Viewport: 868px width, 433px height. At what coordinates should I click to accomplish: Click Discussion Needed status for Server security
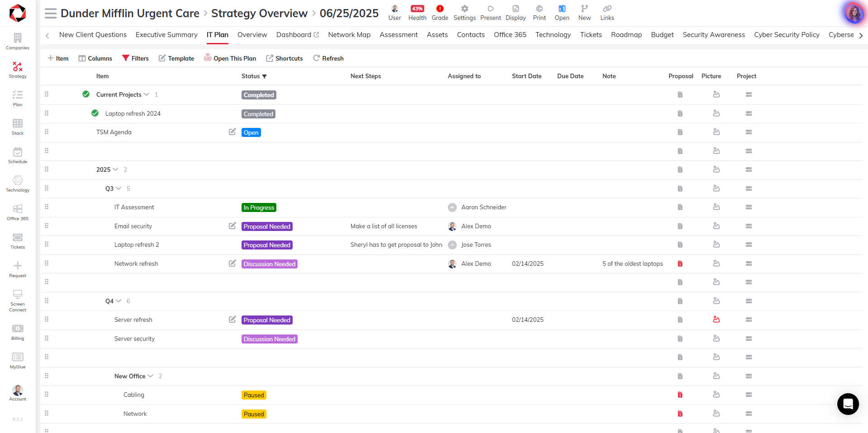tap(270, 339)
